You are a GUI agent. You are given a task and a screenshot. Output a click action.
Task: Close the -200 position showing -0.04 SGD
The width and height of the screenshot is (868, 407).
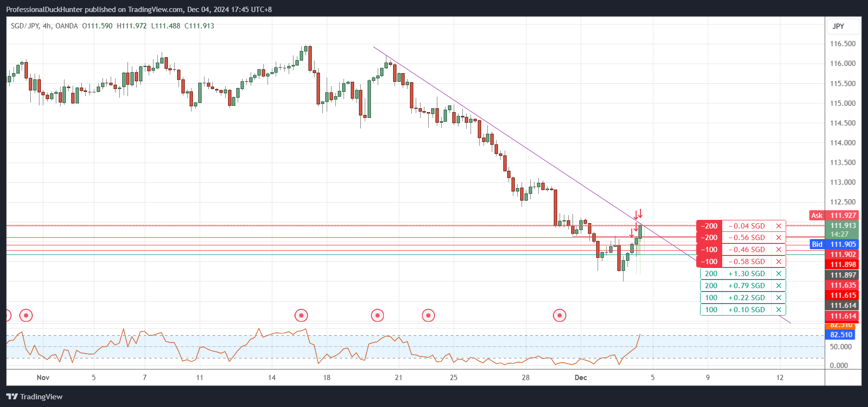(779, 226)
